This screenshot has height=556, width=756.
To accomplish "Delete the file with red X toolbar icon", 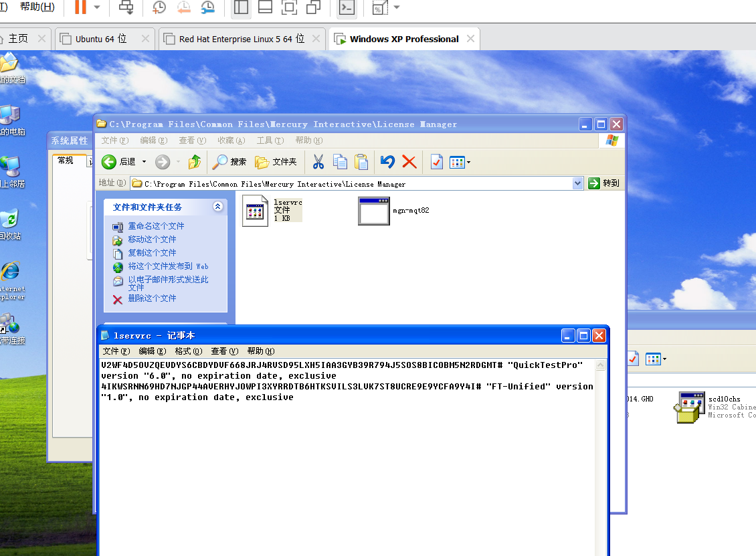I will pos(409,161).
